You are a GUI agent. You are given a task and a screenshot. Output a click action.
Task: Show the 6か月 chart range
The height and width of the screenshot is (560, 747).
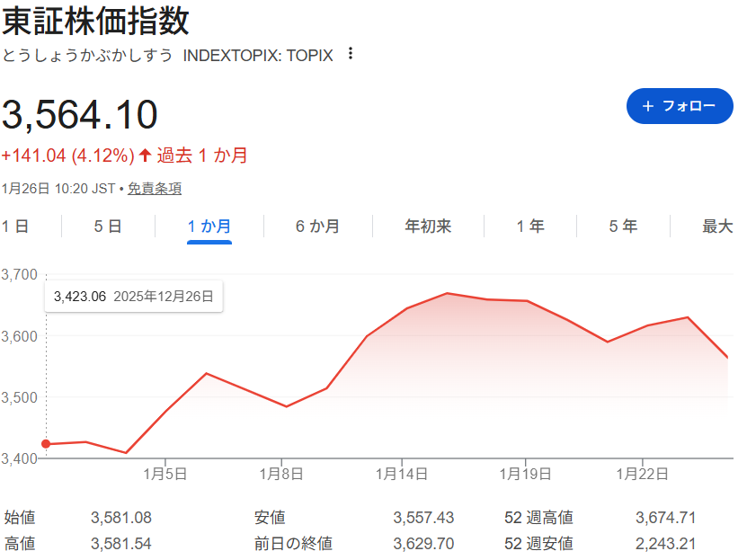coord(317,227)
